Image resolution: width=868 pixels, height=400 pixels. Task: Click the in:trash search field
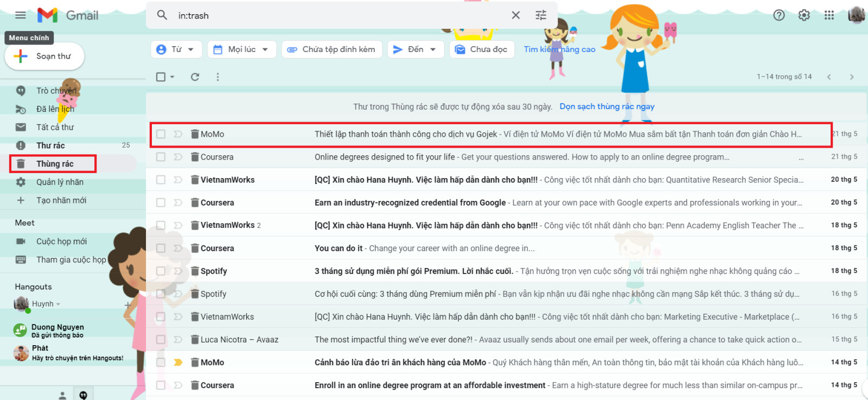tap(342, 16)
